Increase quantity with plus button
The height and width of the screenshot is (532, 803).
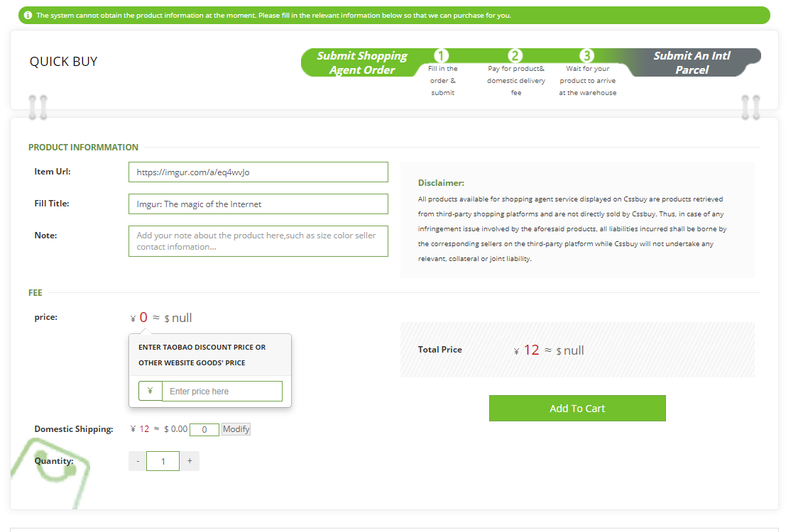190,461
